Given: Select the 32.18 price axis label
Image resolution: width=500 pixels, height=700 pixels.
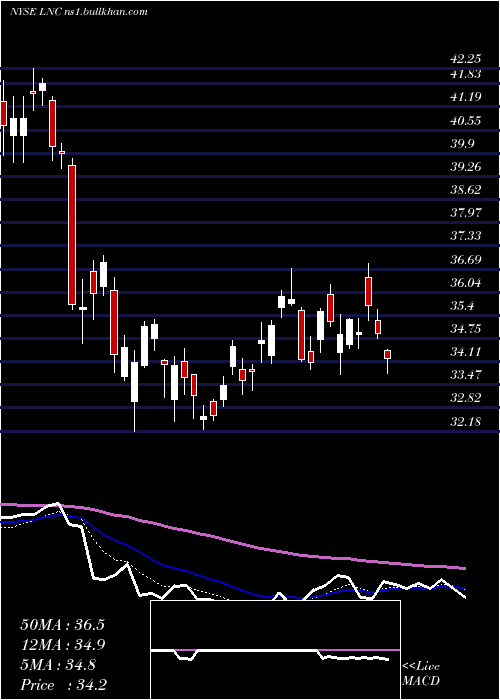Looking at the screenshot, I should (x=465, y=421).
